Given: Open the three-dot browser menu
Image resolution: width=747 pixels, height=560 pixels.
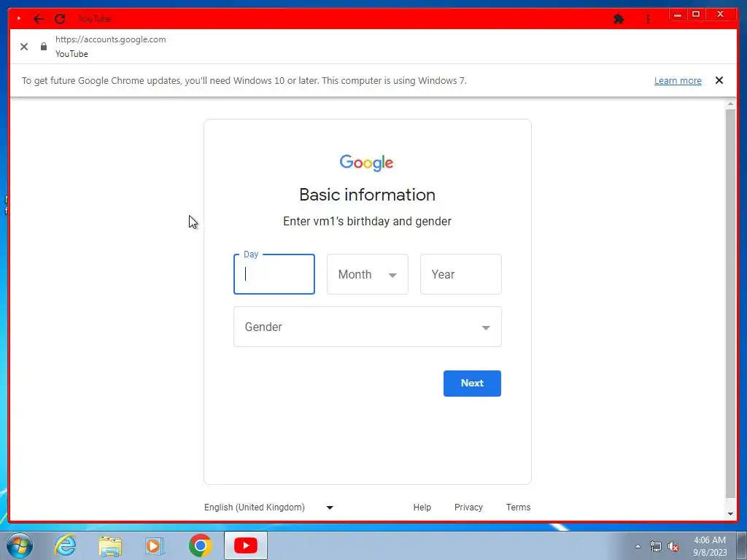Looking at the screenshot, I should 648,19.
